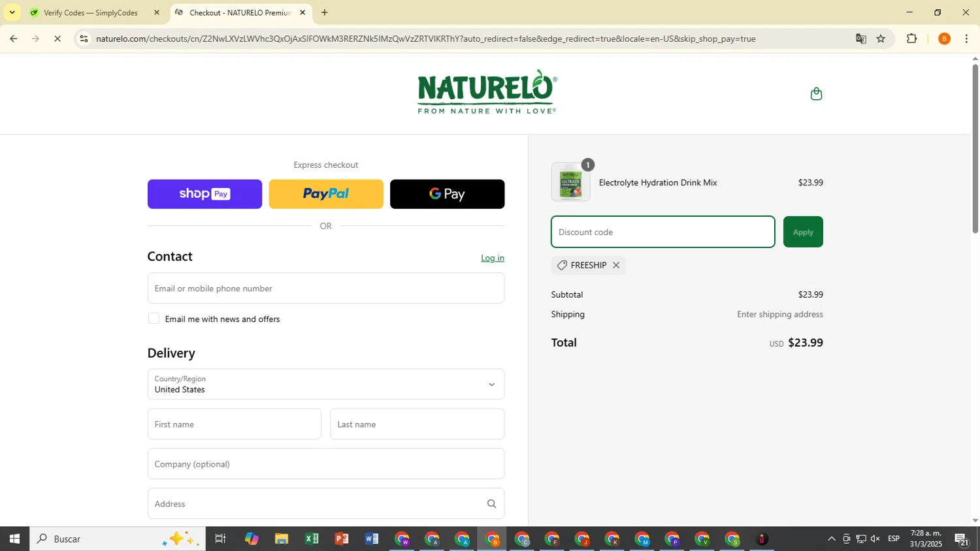Click the Log in link
This screenshot has width=980, height=551.
(x=493, y=258)
